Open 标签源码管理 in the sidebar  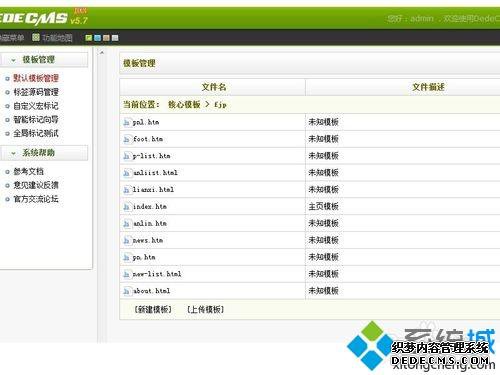point(36,92)
